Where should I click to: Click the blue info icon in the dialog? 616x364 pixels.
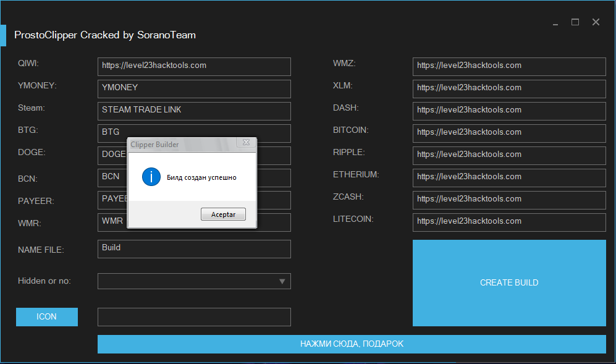coord(151,177)
